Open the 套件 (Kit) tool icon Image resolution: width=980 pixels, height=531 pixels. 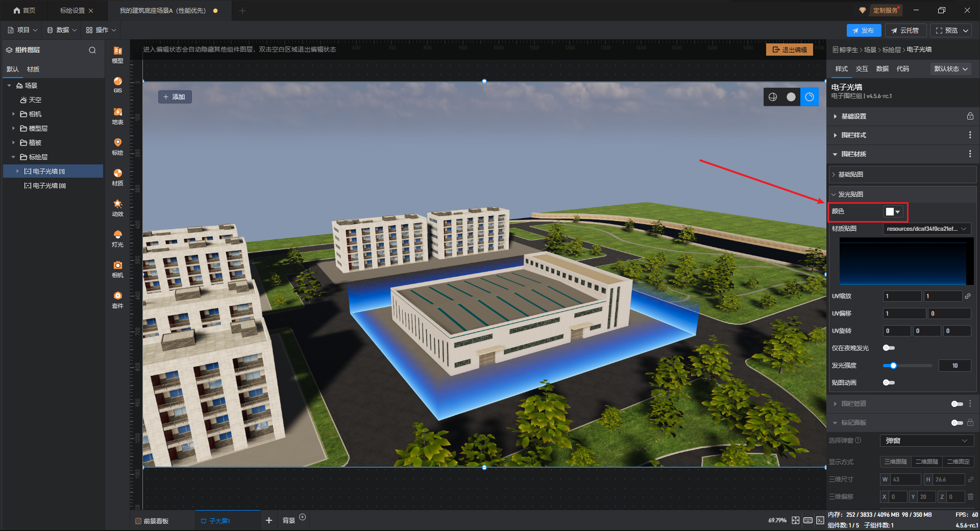pos(117,299)
